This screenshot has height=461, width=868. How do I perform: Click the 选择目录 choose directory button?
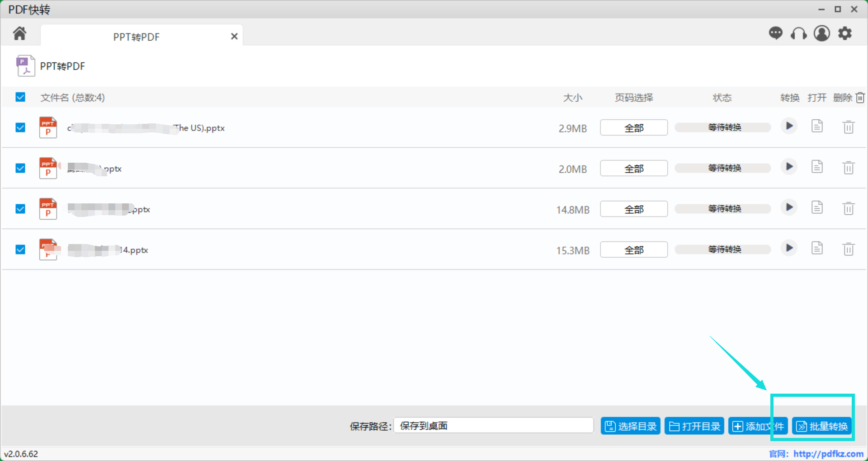click(x=630, y=426)
